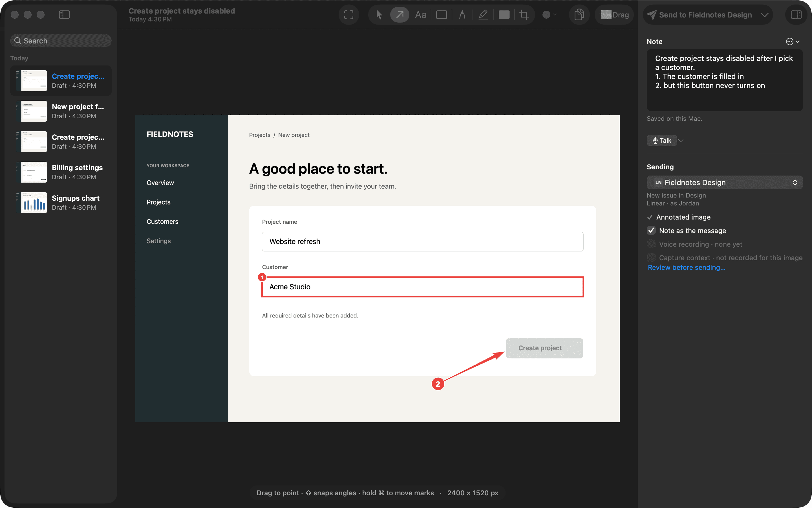The width and height of the screenshot is (812, 508).
Task: Toggle the right inspector panel icon
Action: click(x=796, y=15)
